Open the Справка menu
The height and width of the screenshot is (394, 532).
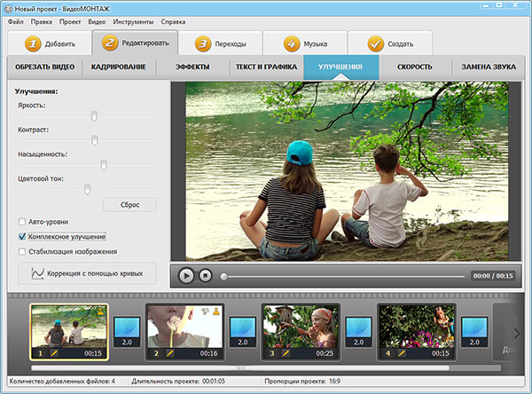[x=173, y=21]
